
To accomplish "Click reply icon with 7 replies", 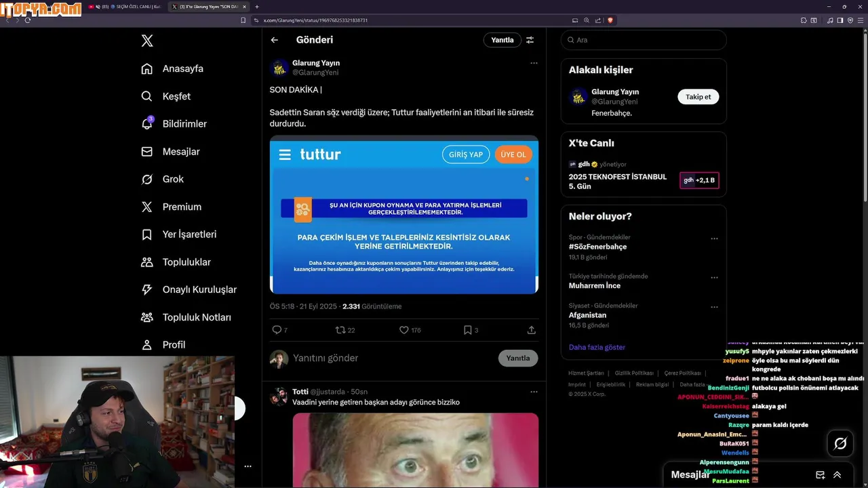I will click(x=279, y=330).
